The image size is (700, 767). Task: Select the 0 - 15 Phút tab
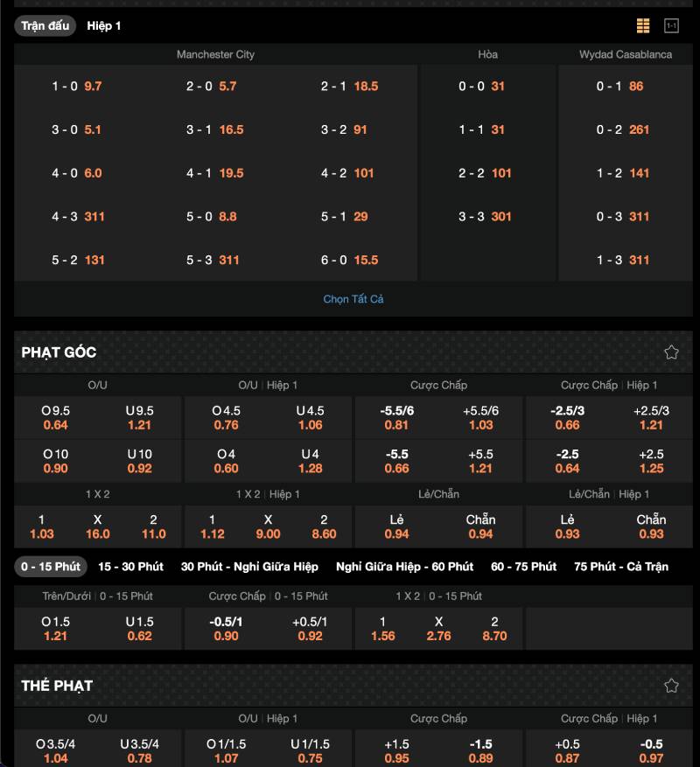[51, 567]
